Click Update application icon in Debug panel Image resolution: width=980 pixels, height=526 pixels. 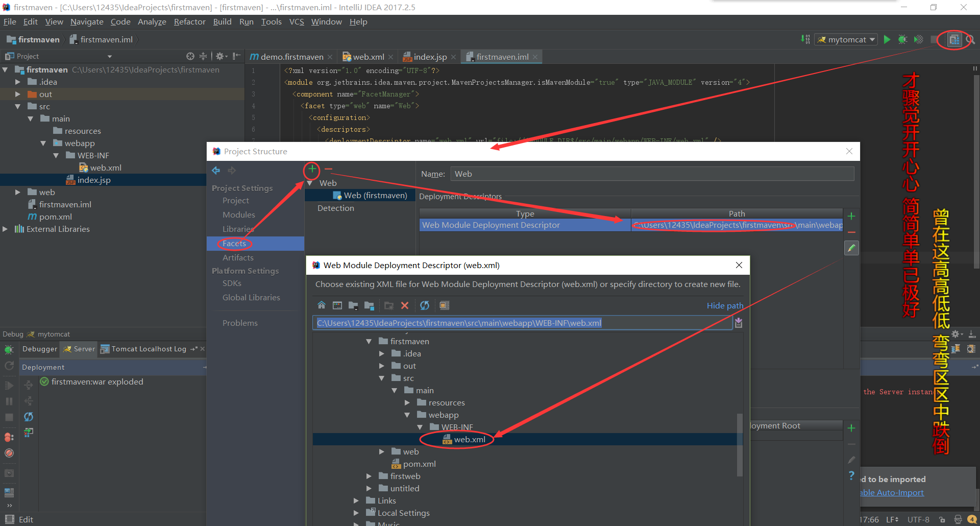pyautogui.click(x=29, y=417)
